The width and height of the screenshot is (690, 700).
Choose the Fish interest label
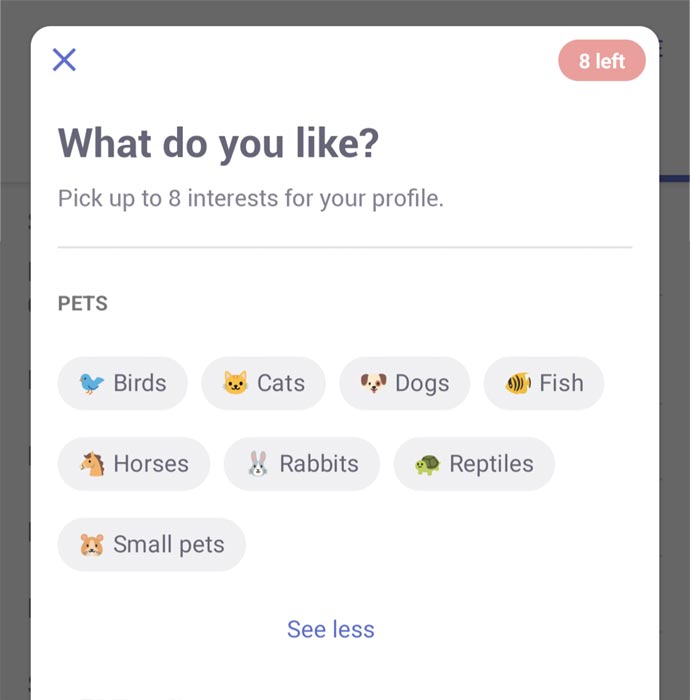coord(561,383)
